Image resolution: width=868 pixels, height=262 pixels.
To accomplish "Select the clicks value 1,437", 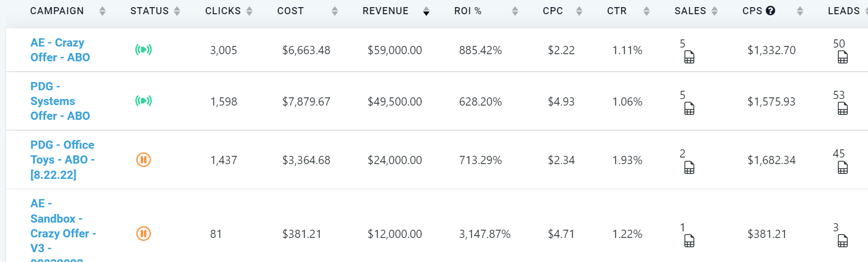I will click(224, 160).
